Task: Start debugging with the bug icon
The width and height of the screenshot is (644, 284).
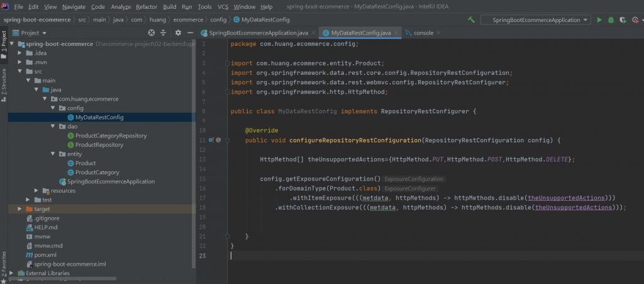Action: click(610, 20)
